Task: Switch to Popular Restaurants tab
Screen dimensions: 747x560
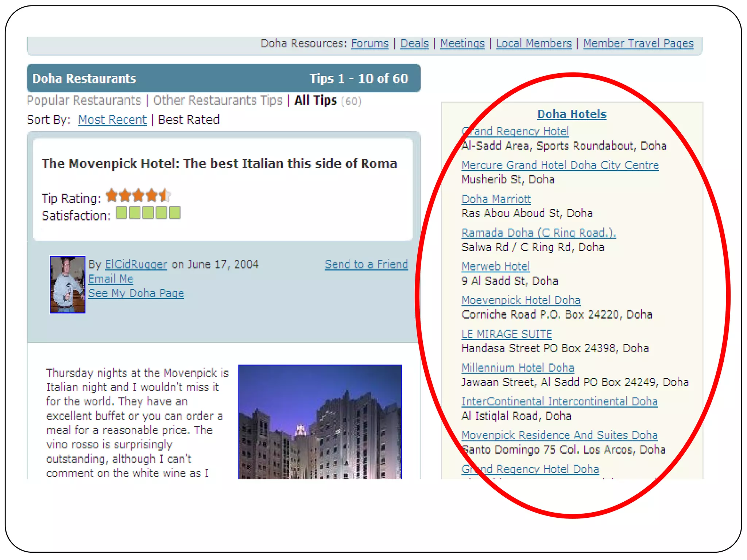Action: pyautogui.click(x=84, y=100)
